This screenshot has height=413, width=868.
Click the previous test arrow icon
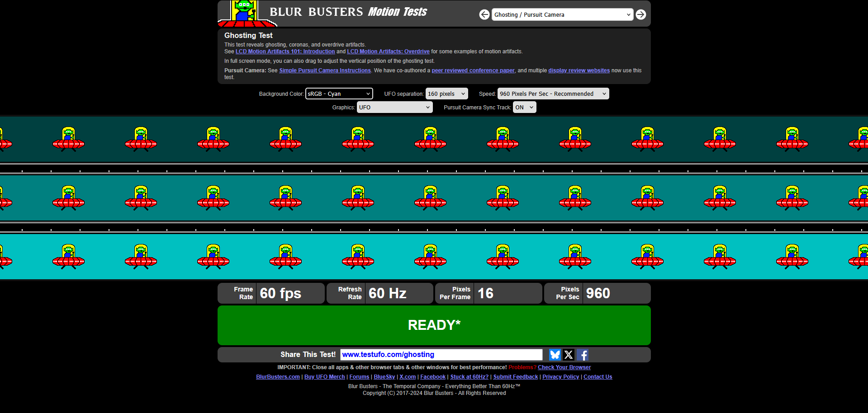point(484,14)
